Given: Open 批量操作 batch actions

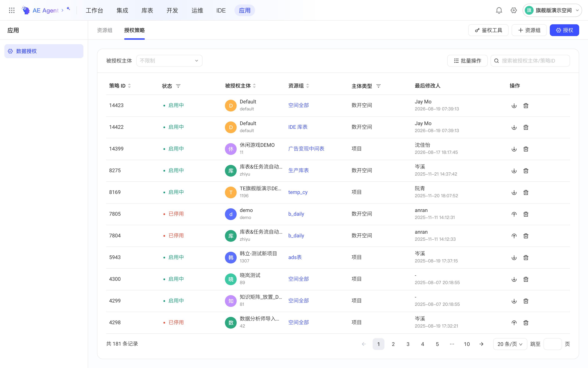Looking at the screenshot, I should point(467,61).
